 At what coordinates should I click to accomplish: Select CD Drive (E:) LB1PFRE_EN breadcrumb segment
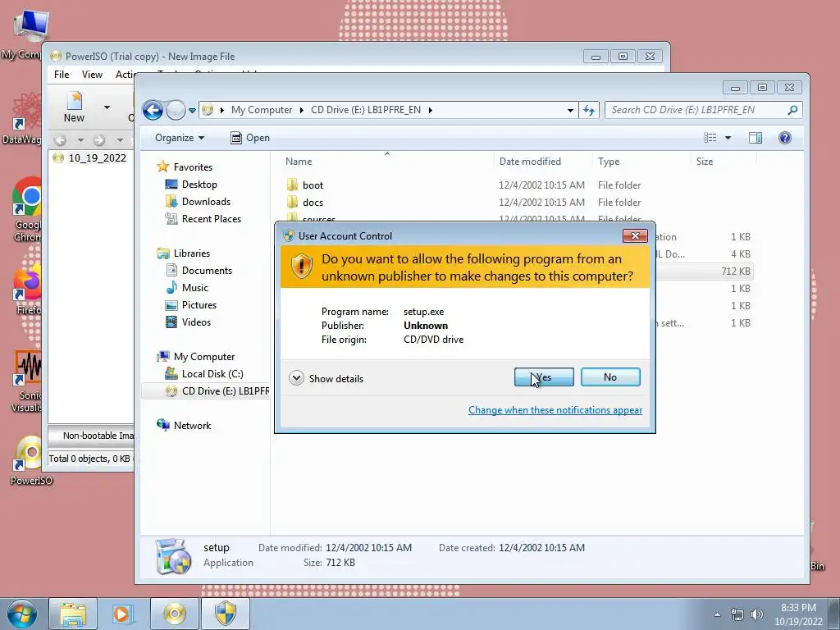365,110
